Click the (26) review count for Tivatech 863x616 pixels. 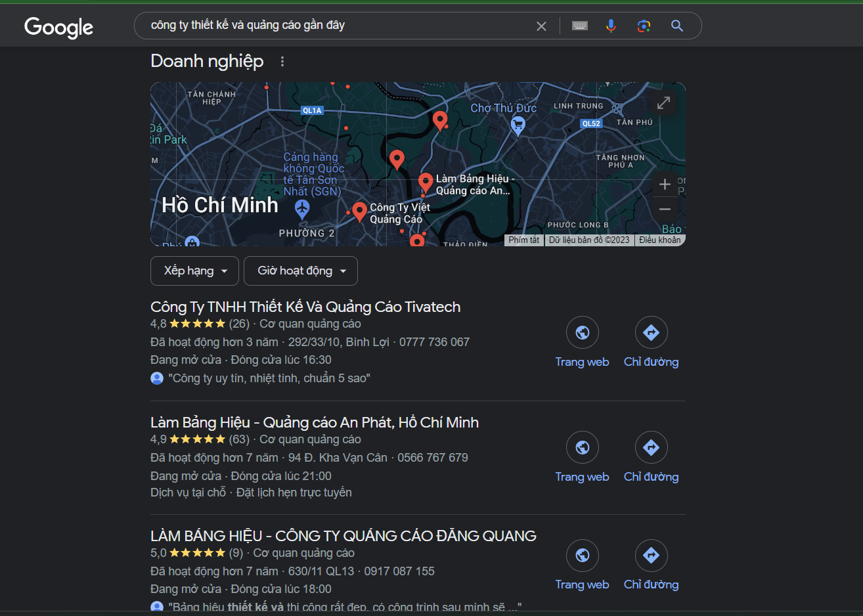click(x=239, y=324)
